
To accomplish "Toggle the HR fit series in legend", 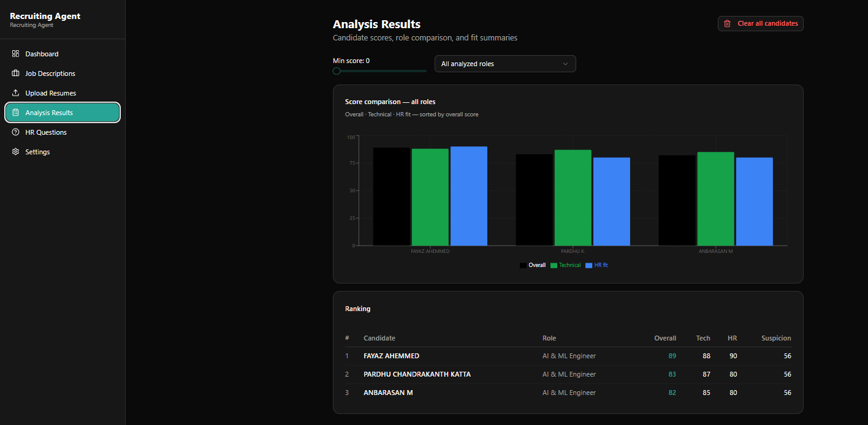I will coord(597,265).
